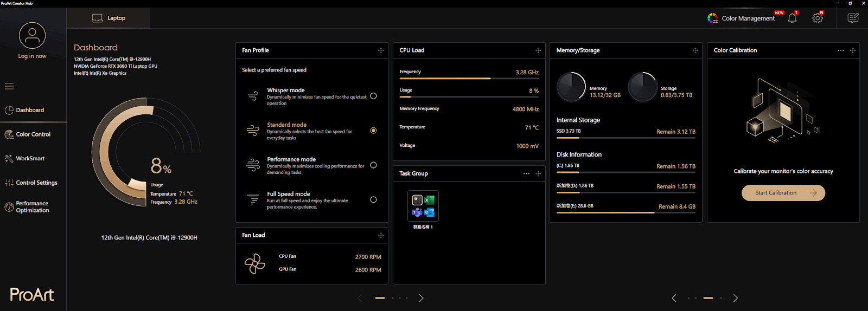868x311 pixels.
Task: Click the move handle on Fan Load card
Action: (381, 235)
